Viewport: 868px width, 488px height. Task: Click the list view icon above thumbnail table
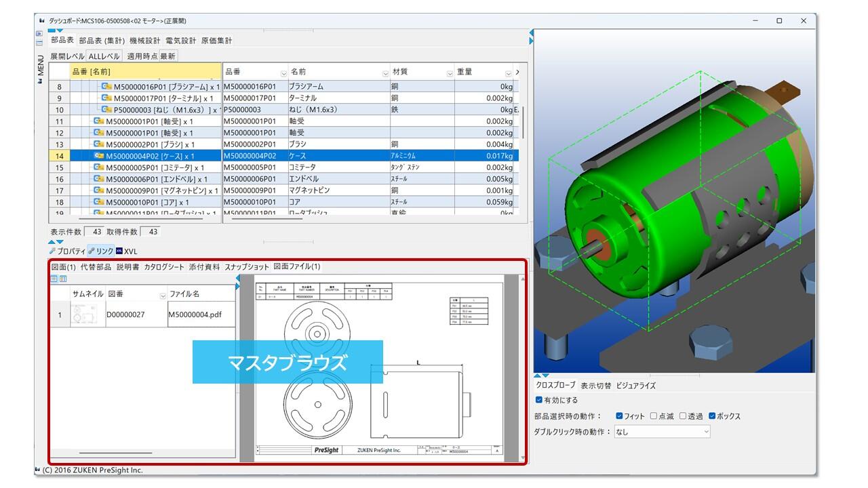click(x=54, y=279)
